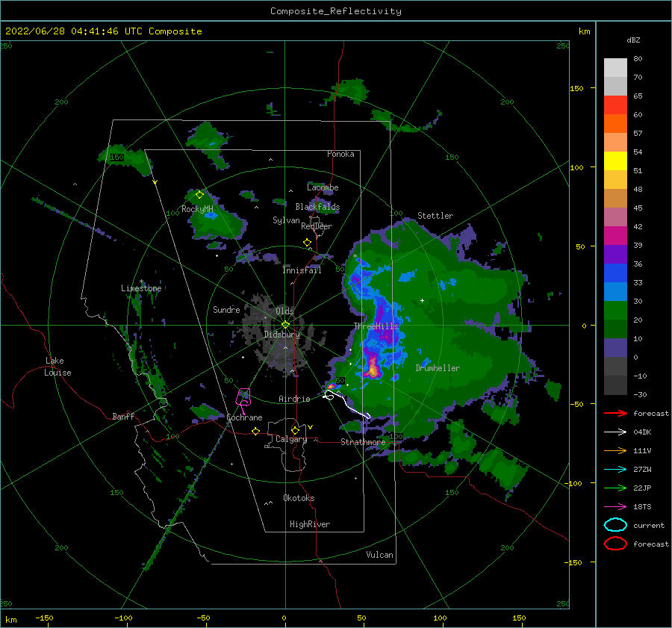Screen dimensions: 672x628
Task: Click the Banff label on the map
Action: 123,416
